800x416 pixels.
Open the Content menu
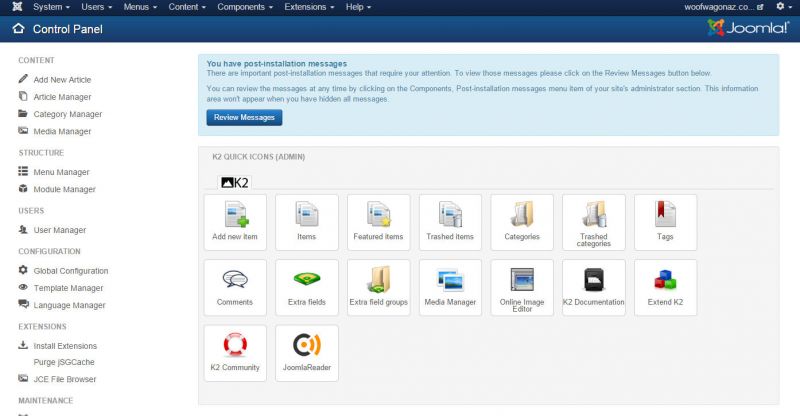click(x=187, y=7)
